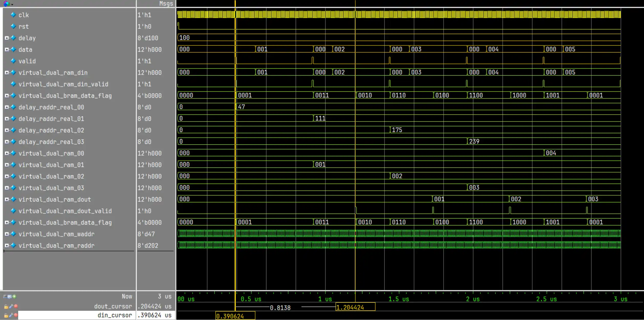This screenshot has height=320, width=644.
Task: Click the din_cursor name label
Action: pyautogui.click(x=115, y=315)
